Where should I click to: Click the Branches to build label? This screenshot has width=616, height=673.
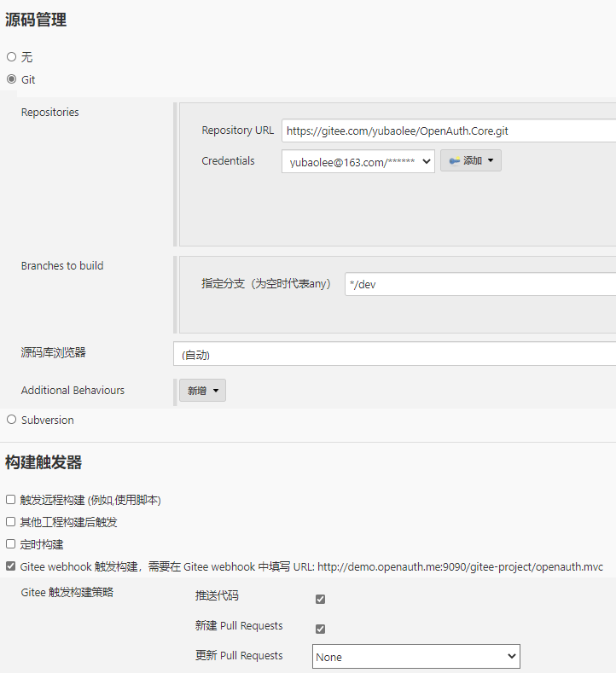[x=62, y=266]
